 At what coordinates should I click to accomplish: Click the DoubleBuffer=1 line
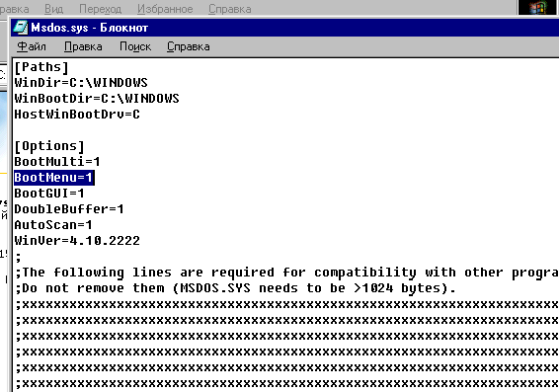pos(69,208)
